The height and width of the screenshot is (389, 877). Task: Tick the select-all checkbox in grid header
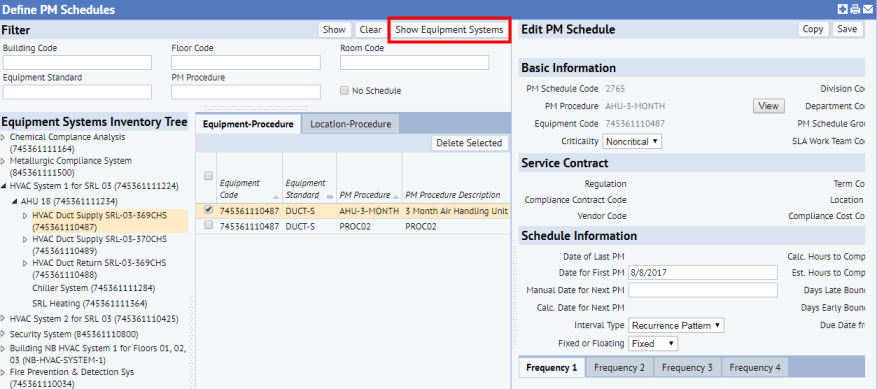pyautogui.click(x=209, y=176)
